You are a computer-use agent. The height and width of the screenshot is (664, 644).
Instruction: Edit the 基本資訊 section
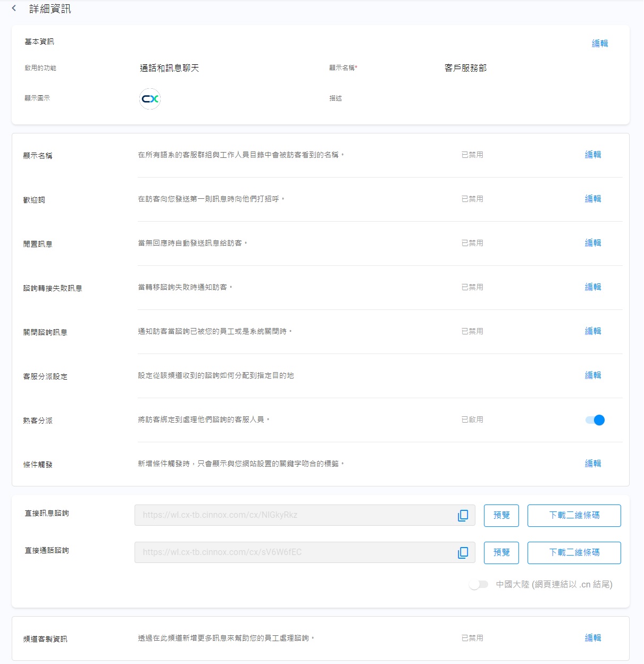pyautogui.click(x=600, y=44)
